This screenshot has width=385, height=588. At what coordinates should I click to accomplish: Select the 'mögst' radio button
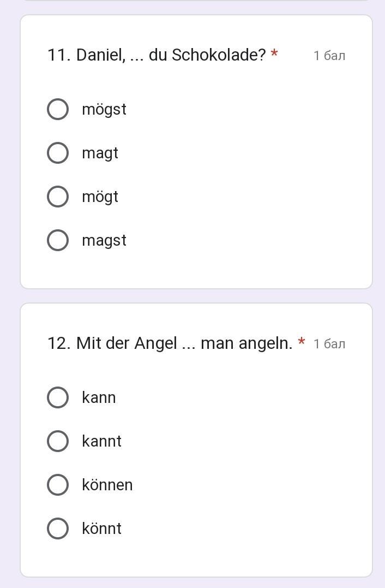click(58, 109)
